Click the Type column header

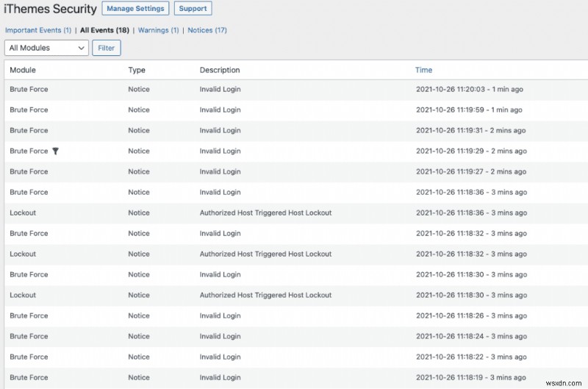click(x=137, y=70)
